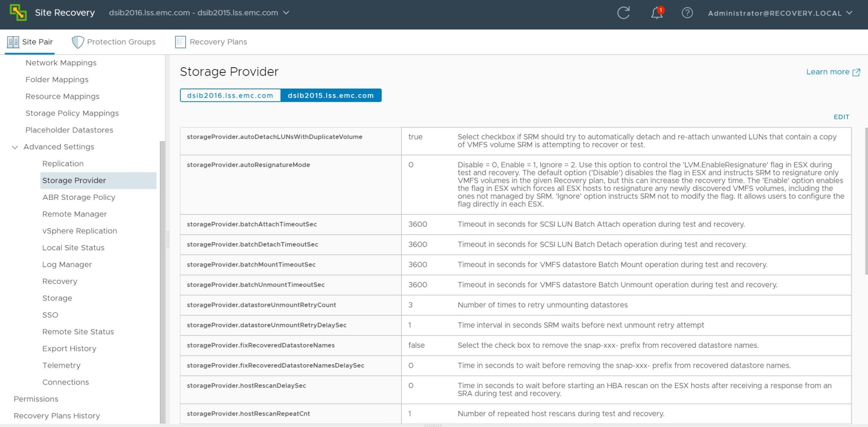Open the help question mark icon
Screen dimensions: 868x427
687,13
